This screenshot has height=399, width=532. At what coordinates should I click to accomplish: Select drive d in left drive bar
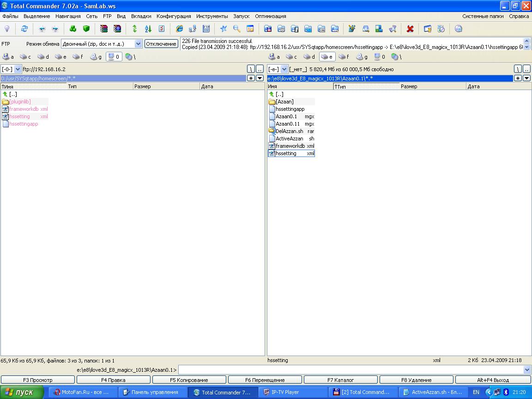43,57
